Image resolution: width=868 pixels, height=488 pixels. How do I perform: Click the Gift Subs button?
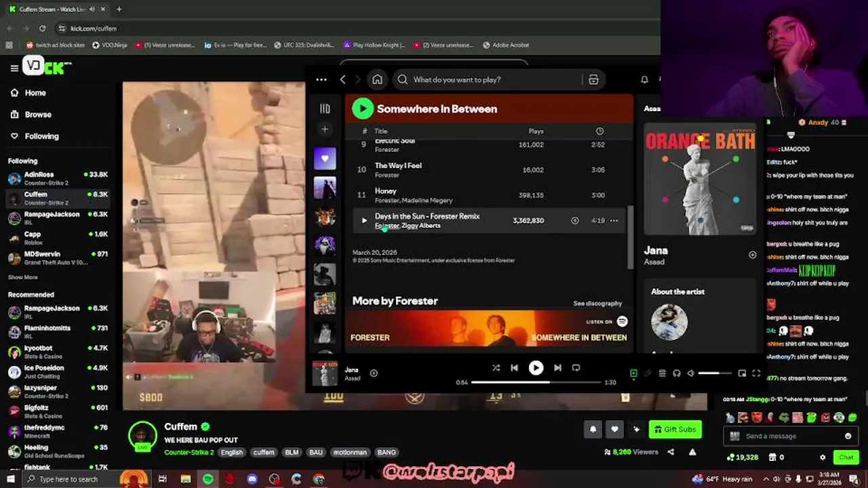(x=675, y=429)
